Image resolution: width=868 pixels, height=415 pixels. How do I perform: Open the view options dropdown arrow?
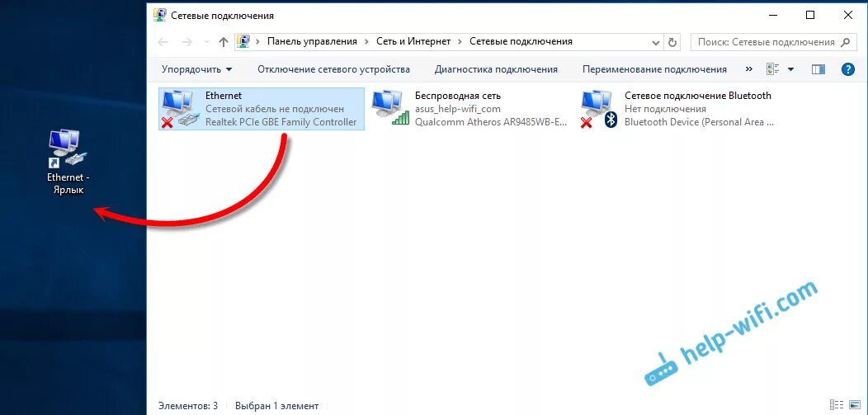tap(791, 69)
